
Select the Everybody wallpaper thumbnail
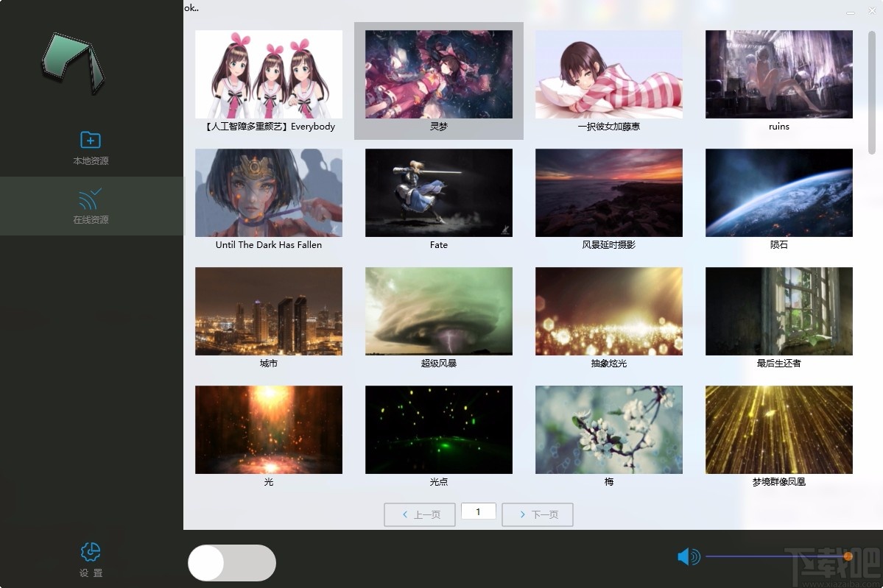point(269,74)
